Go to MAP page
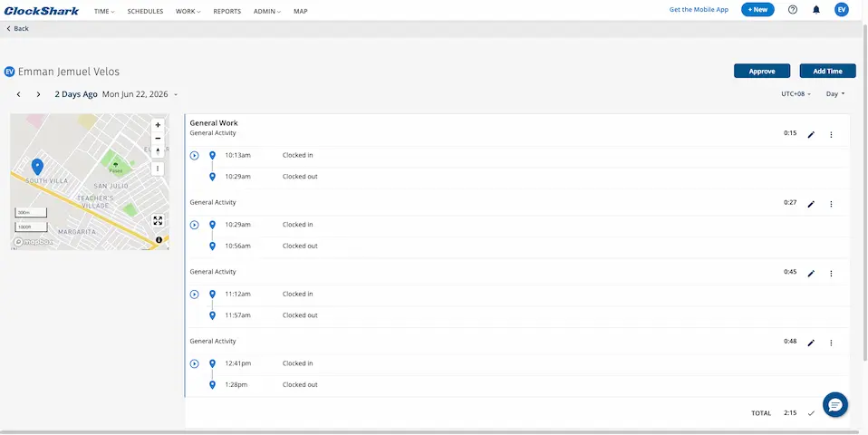 [x=301, y=11]
